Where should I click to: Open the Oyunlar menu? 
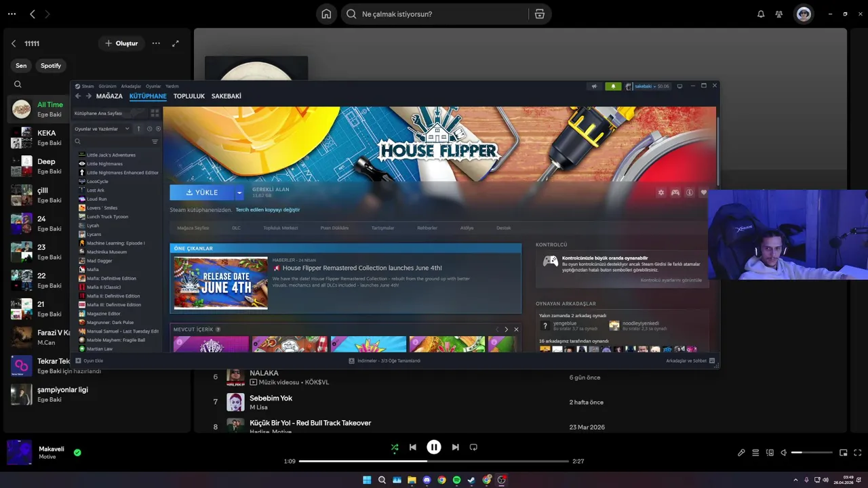point(153,86)
